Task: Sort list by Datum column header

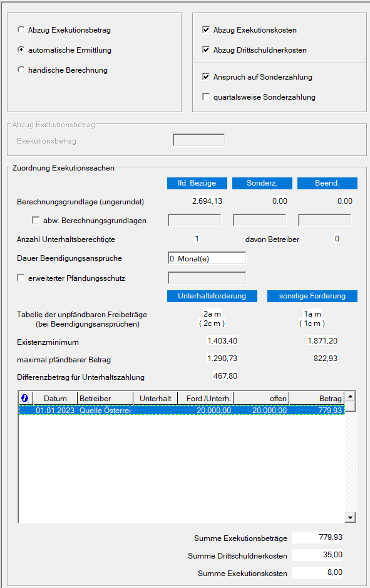Action: click(55, 398)
